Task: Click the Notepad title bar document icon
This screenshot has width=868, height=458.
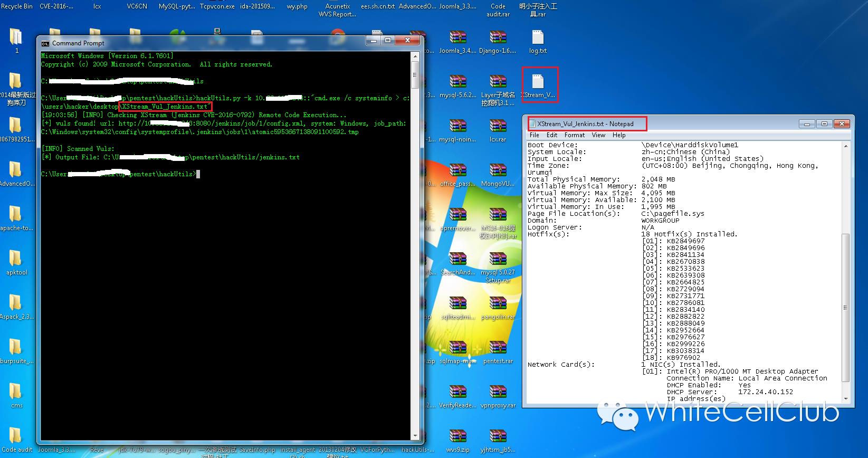Action: (533, 124)
